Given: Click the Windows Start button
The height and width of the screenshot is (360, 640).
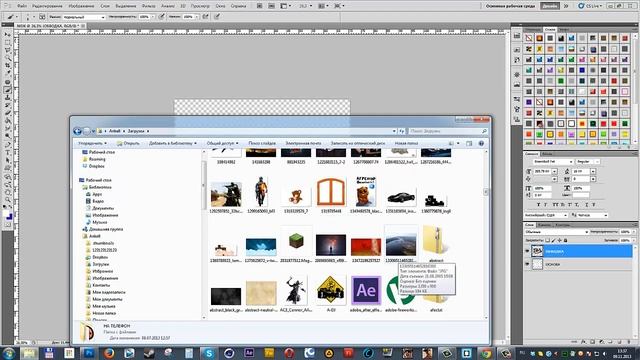Looking at the screenshot, I should click(9, 353).
